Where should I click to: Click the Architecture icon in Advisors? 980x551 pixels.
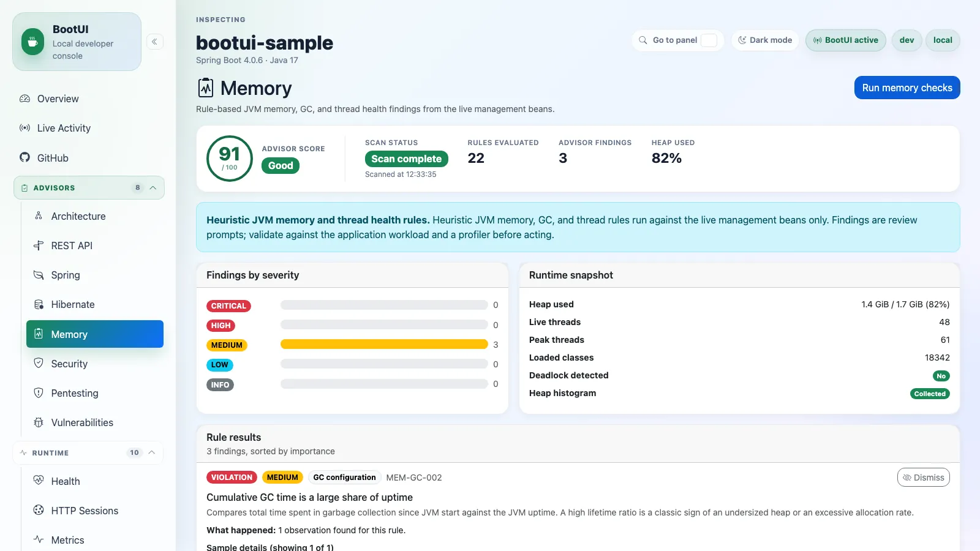click(39, 216)
